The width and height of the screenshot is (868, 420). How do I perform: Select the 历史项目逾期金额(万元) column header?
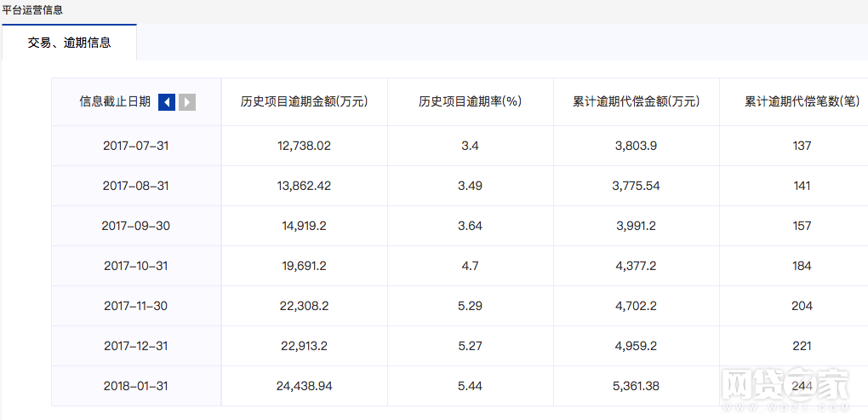point(305,102)
